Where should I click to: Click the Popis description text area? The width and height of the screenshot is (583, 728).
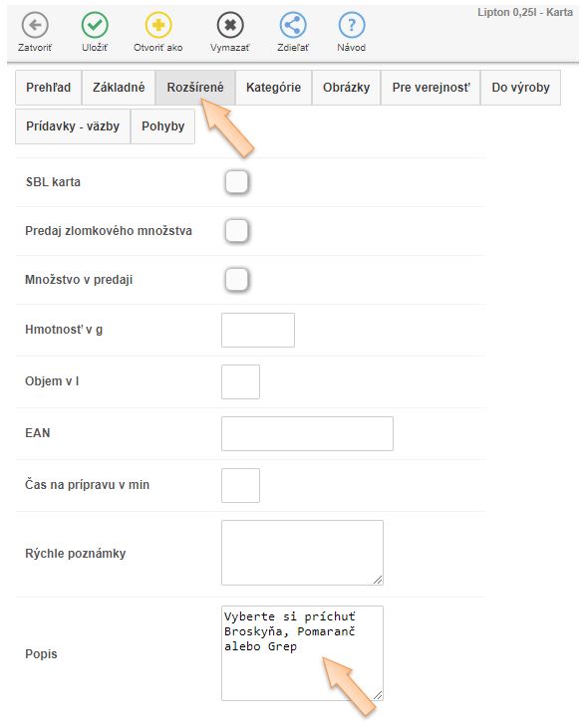(x=302, y=653)
